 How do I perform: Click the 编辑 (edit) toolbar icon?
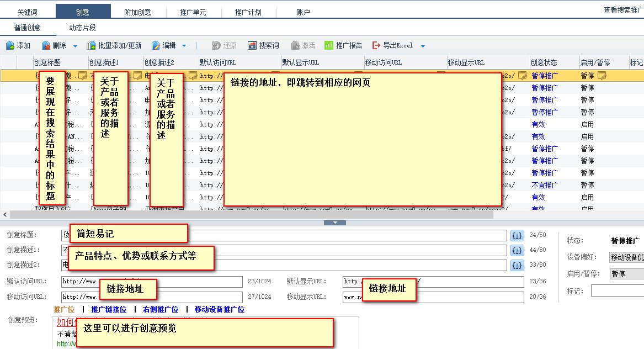click(x=156, y=45)
